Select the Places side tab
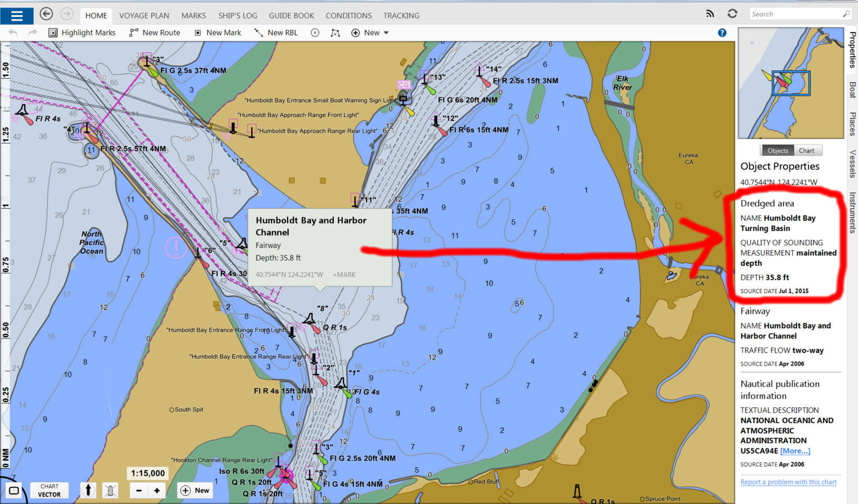Viewport: 858px width, 504px height. coord(852,124)
